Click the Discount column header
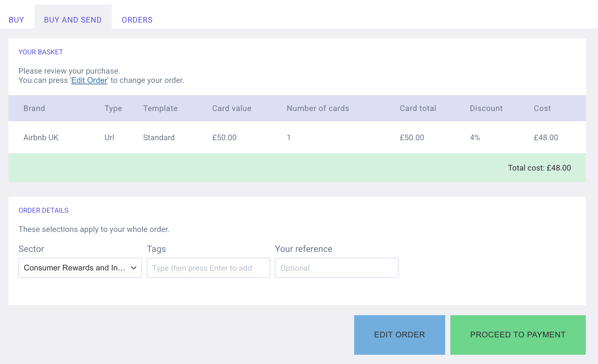 (486, 108)
